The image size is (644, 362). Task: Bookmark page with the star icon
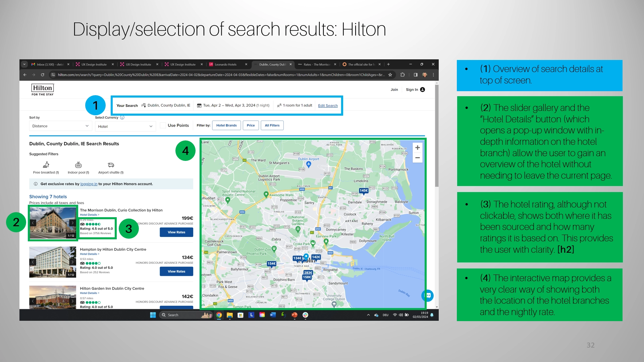click(390, 75)
